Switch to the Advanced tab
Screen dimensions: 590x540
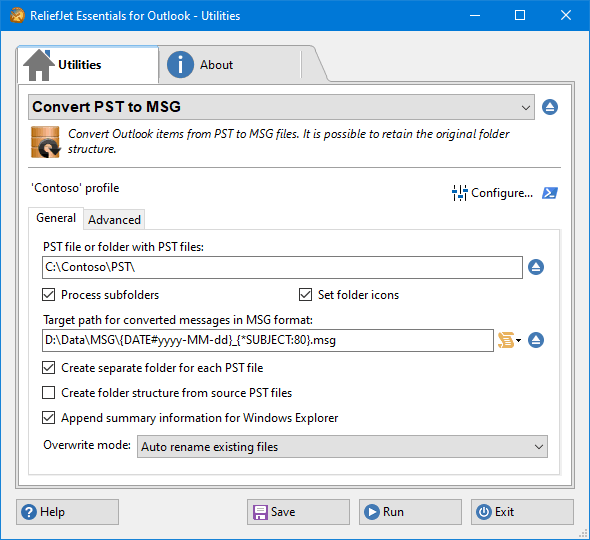(x=114, y=219)
